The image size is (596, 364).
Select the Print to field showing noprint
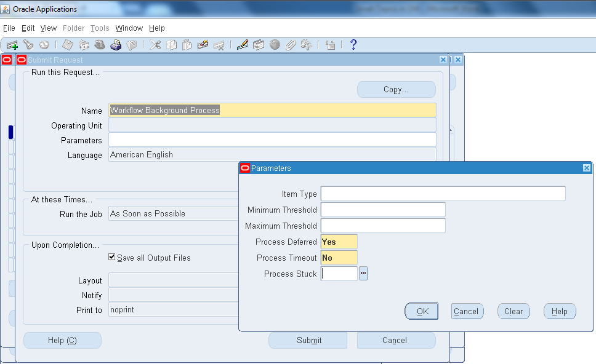[x=174, y=310]
